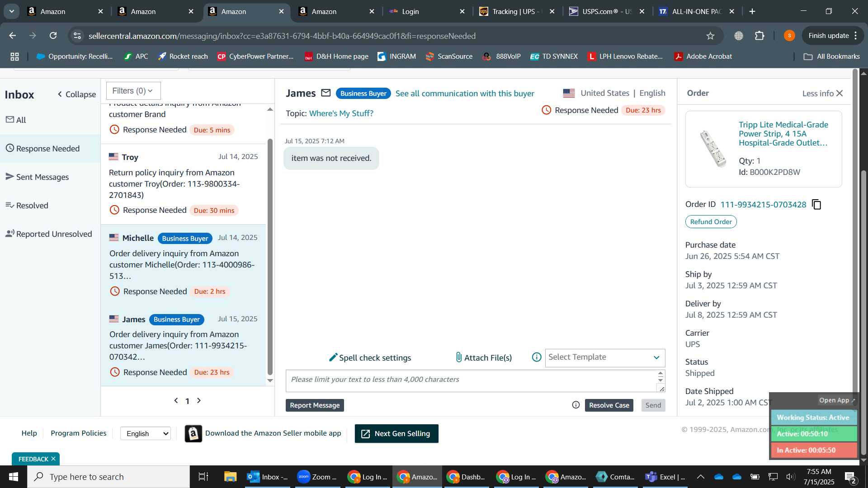Viewport: 868px width, 488px height.
Task: Open File Explorer from the taskbar
Action: (x=230, y=477)
